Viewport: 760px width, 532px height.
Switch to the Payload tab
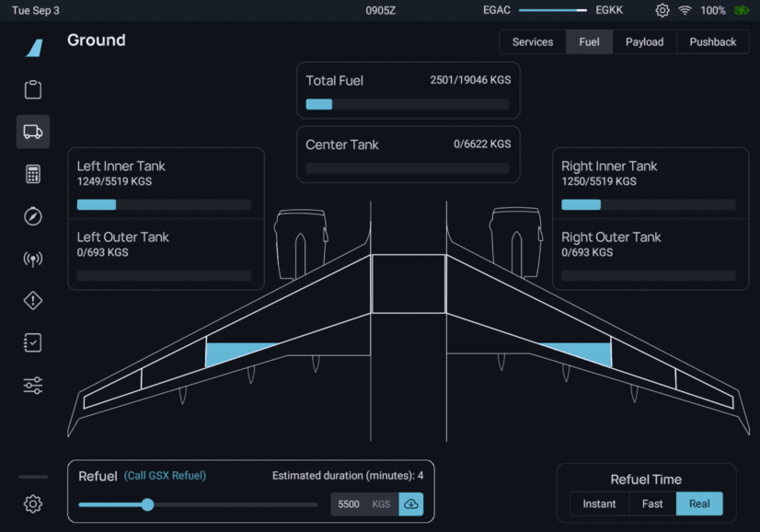click(x=644, y=42)
